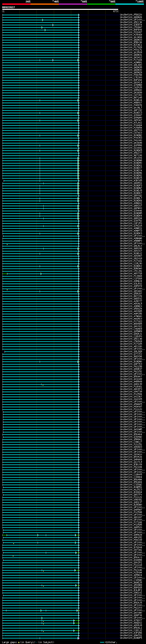The image size is (146, 644).
Task: Select hit label UniRef100_P62203
Action: (x=131, y=607)
